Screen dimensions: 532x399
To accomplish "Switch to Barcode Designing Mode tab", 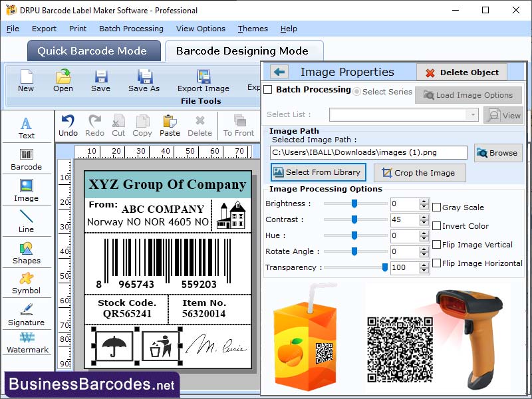I will tap(243, 51).
